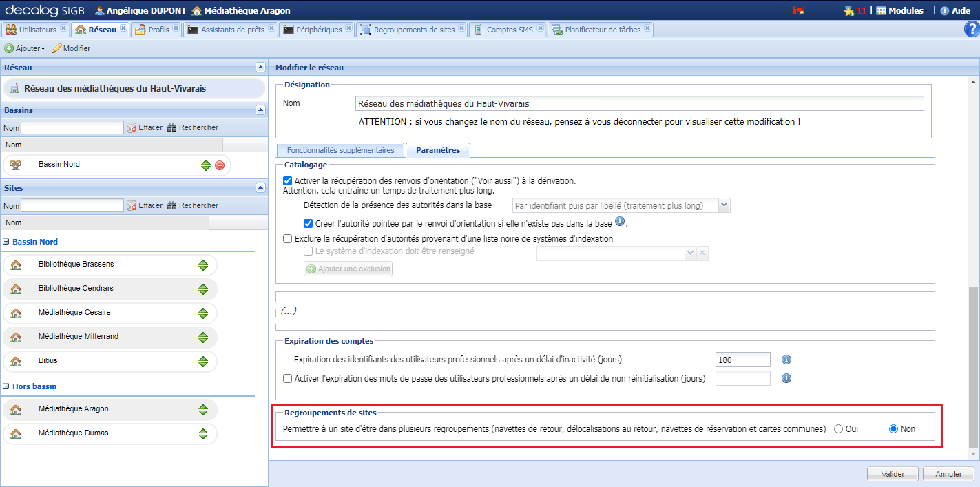Click the green arrows icon beside Bibliothèque Brassens

pos(204,265)
